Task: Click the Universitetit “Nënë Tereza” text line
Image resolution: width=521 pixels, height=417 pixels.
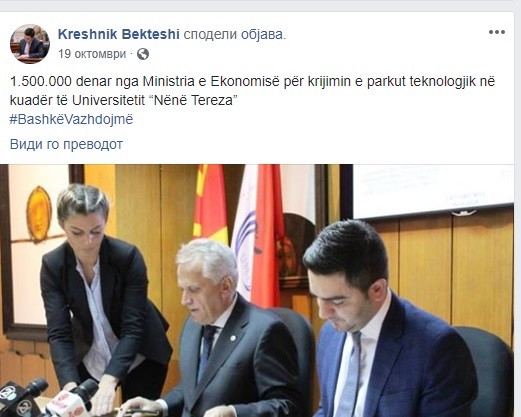Action: coord(123,100)
